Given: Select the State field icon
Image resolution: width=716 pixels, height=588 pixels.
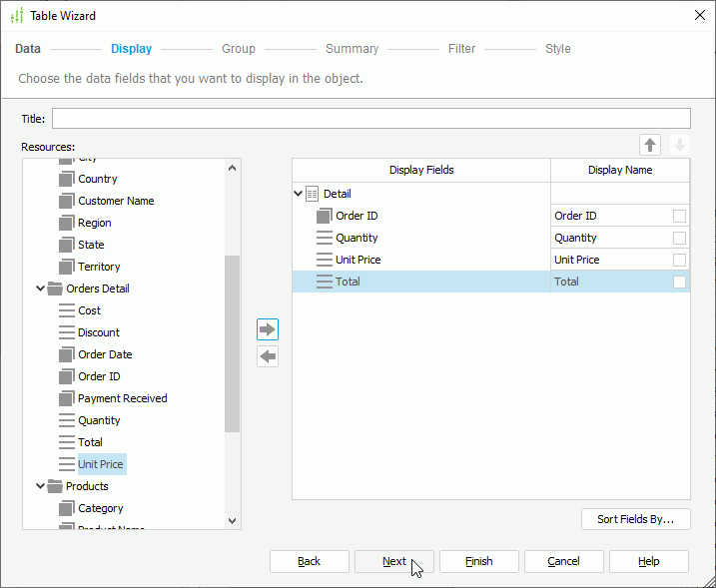Looking at the screenshot, I should 67,245.
